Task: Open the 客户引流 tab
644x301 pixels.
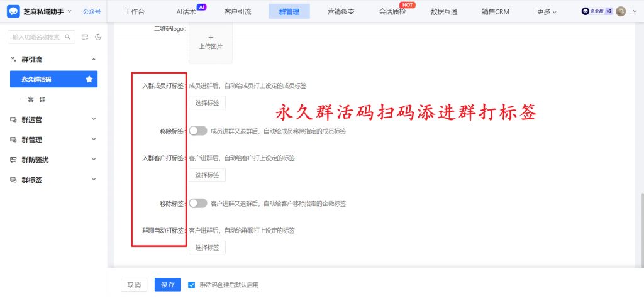Action: point(238,11)
